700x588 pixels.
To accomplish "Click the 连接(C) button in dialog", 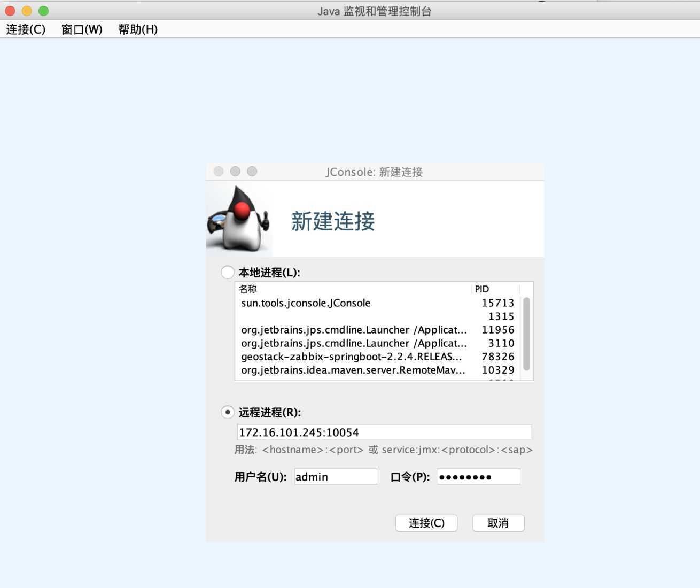I will tap(426, 523).
